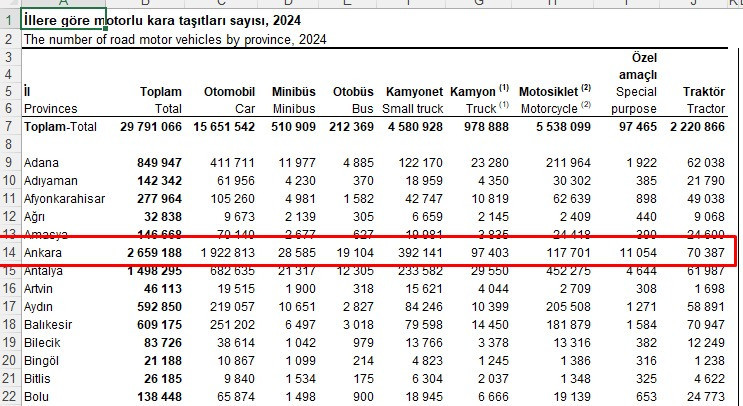This screenshot has height=406, width=743.
Task: Click the 'Toplam-Total' label cell
Action: [60, 127]
